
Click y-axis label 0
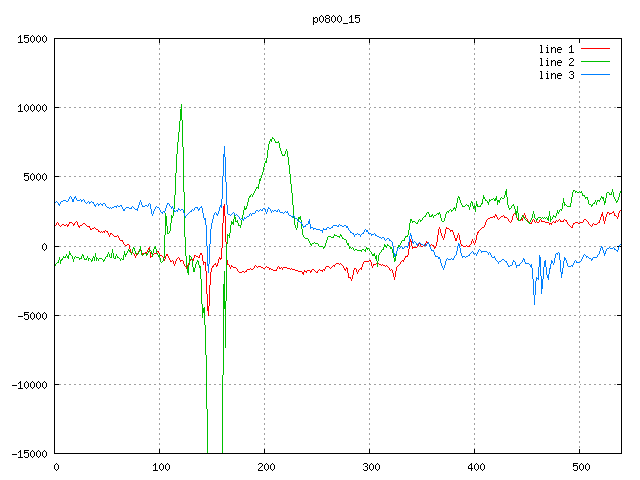44,247
